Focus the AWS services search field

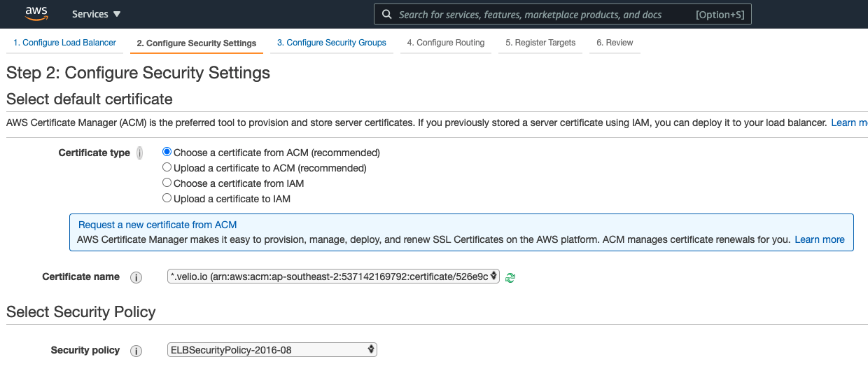pyautogui.click(x=539, y=15)
